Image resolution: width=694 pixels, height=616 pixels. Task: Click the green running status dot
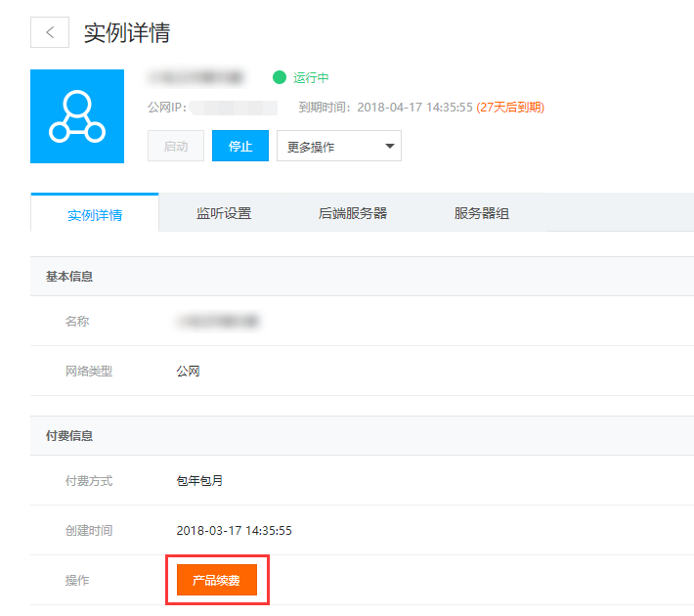click(280, 77)
